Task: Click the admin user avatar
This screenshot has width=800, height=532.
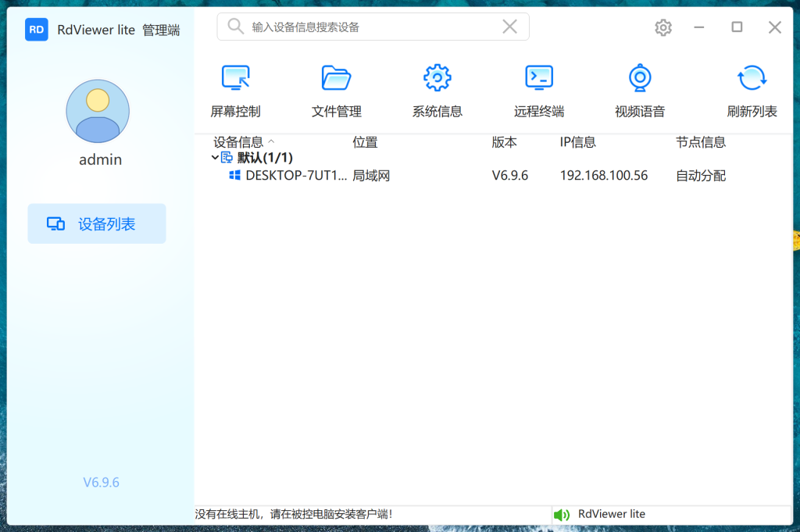Action: (98, 112)
